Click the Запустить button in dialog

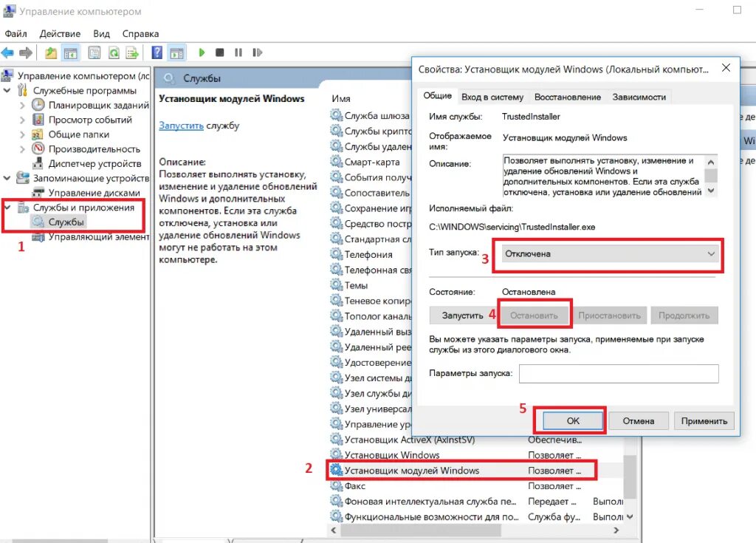click(462, 315)
